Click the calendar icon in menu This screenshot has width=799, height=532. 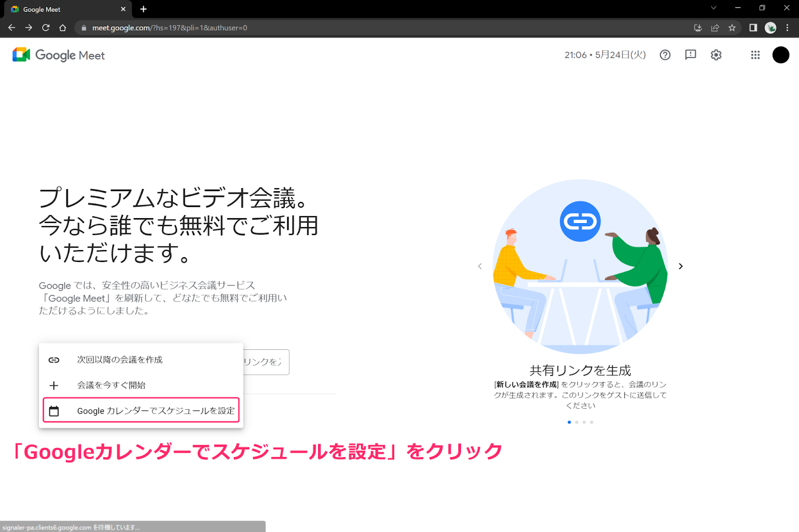point(54,411)
